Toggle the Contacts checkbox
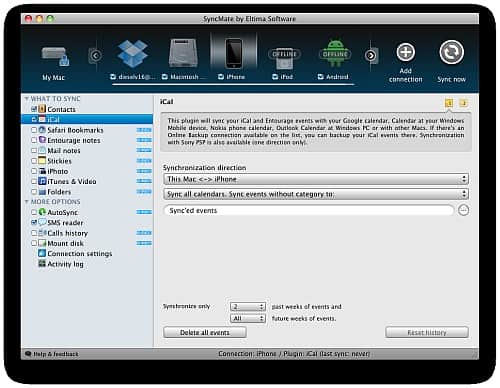Screen dimensions: 500x388 34,109
